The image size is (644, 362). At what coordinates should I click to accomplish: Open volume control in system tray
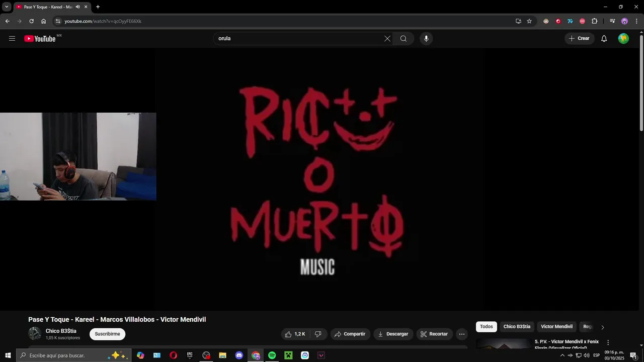pos(587,355)
